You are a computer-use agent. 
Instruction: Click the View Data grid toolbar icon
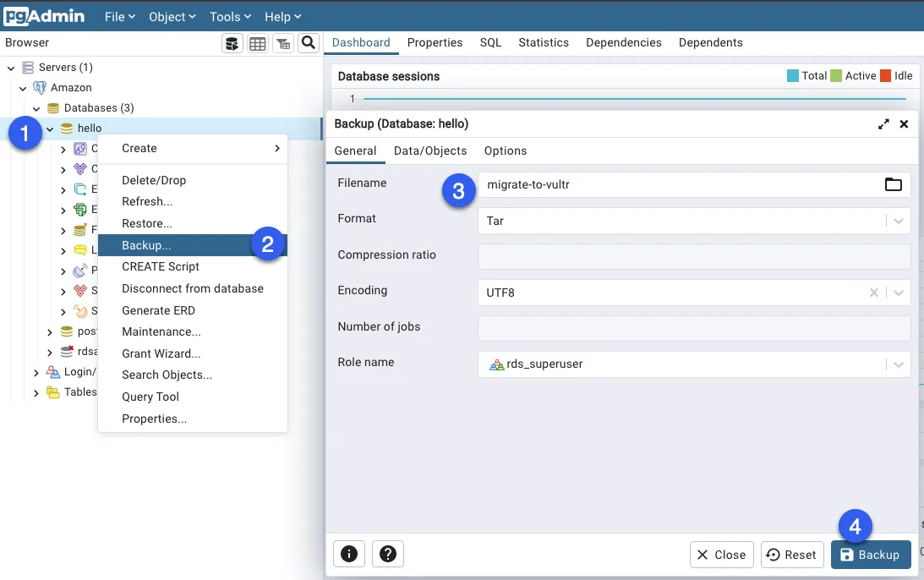pyautogui.click(x=258, y=43)
